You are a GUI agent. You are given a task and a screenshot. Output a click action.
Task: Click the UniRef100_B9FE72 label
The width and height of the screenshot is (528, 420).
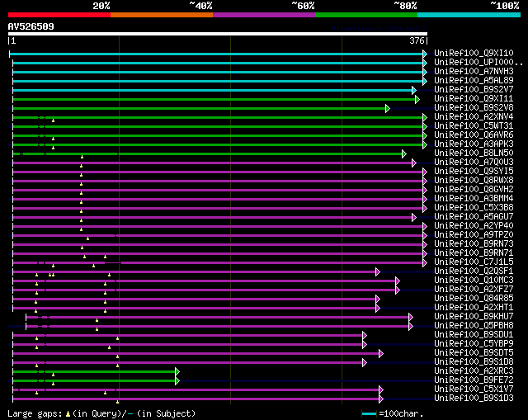[x=474, y=380]
